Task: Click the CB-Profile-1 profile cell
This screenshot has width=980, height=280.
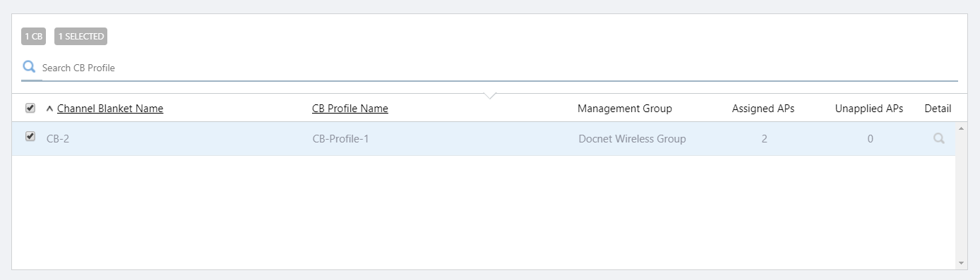Action: point(340,139)
